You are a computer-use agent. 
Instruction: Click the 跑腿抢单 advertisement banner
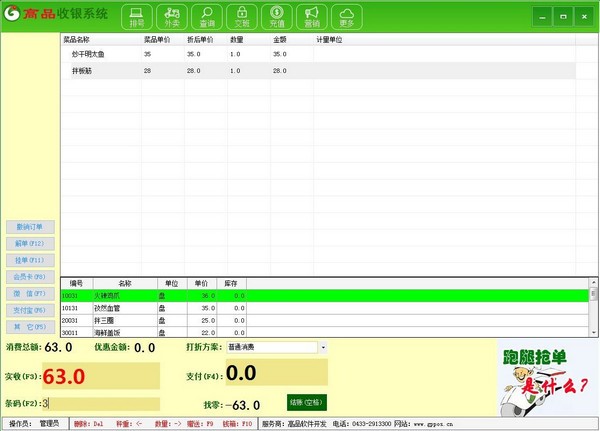click(x=544, y=375)
